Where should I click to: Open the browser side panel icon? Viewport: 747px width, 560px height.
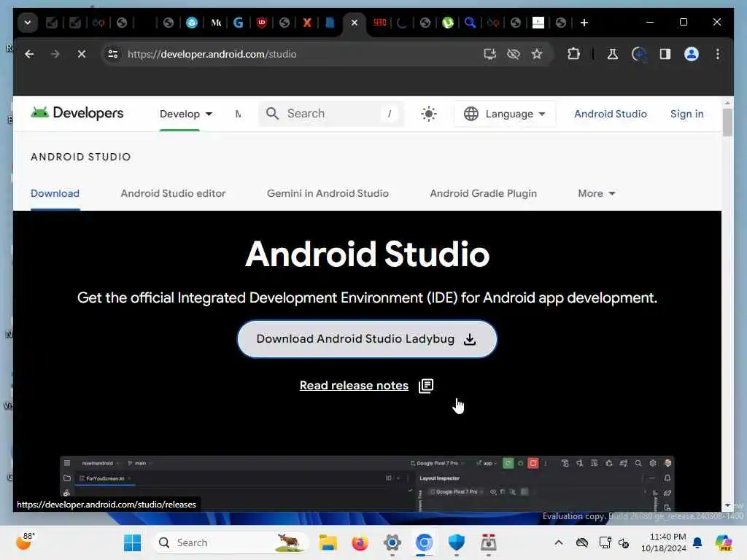pos(665,54)
